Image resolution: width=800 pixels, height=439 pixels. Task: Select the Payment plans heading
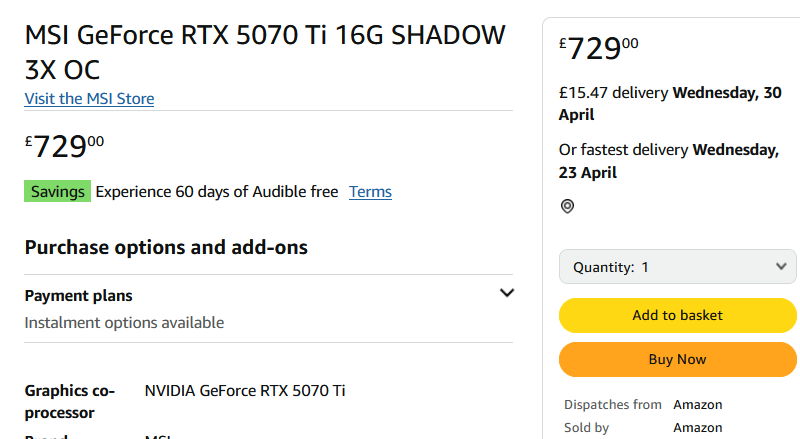[78, 296]
